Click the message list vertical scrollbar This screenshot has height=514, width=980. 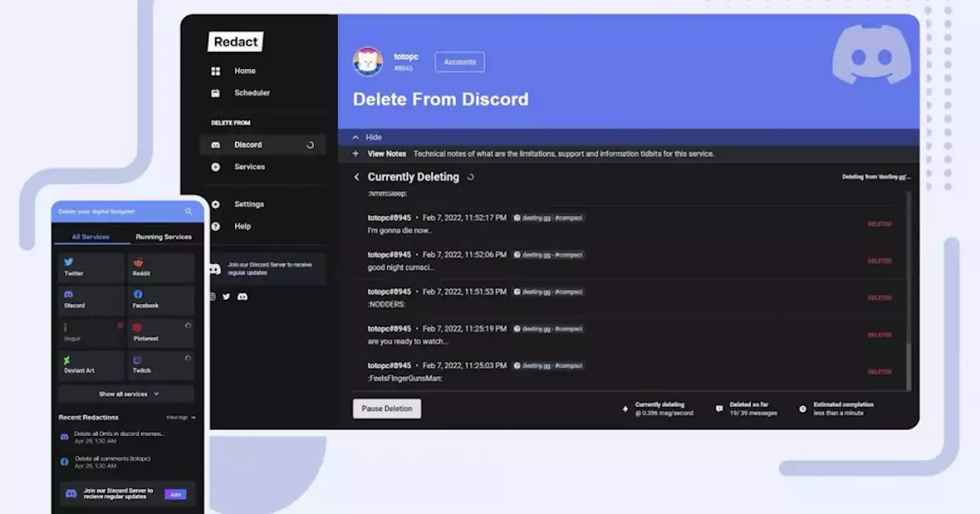tap(909, 291)
